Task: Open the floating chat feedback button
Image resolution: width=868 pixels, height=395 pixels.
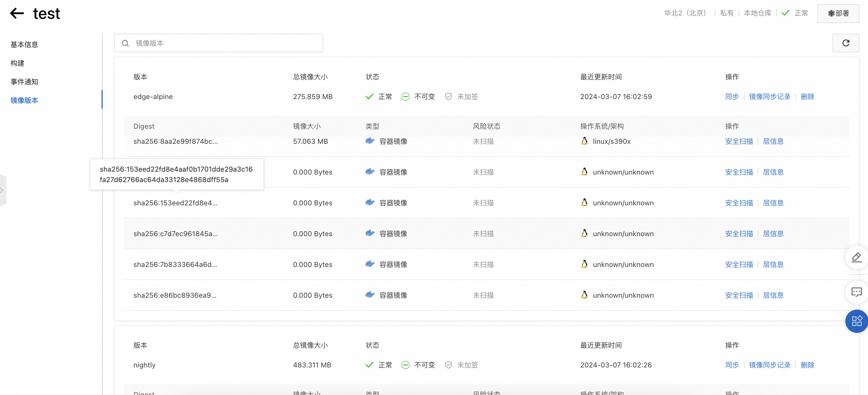Action: pyautogui.click(x=856, y=292)
